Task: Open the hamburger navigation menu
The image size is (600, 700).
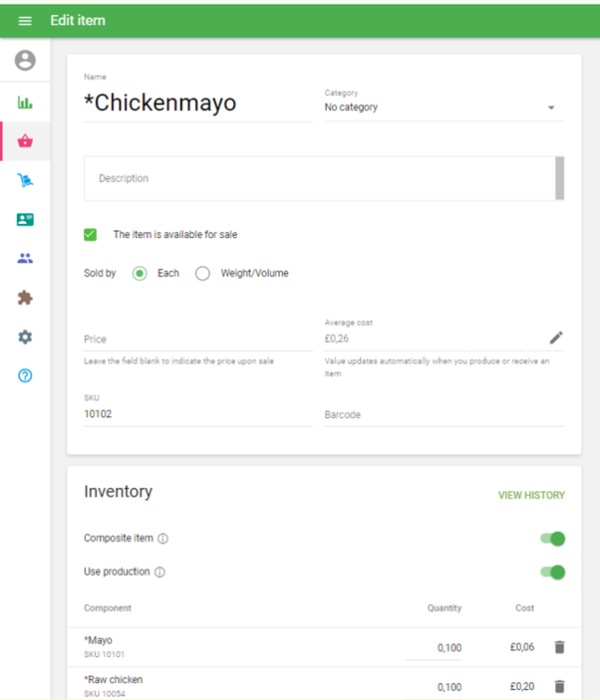Action: [25, 21]
